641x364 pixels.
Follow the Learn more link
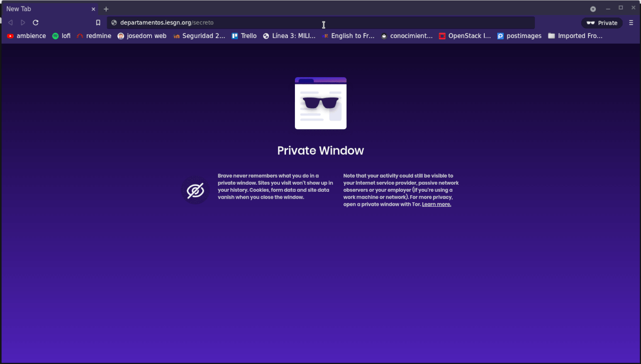(x=436, y=204)
